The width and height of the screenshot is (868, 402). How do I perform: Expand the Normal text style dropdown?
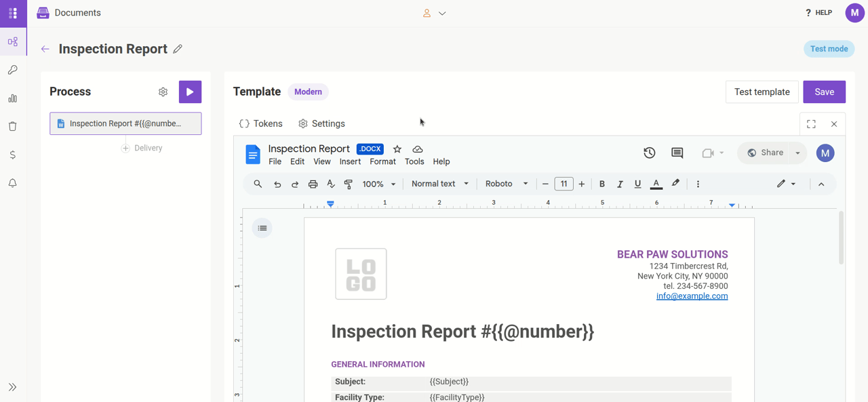[439, 184]
